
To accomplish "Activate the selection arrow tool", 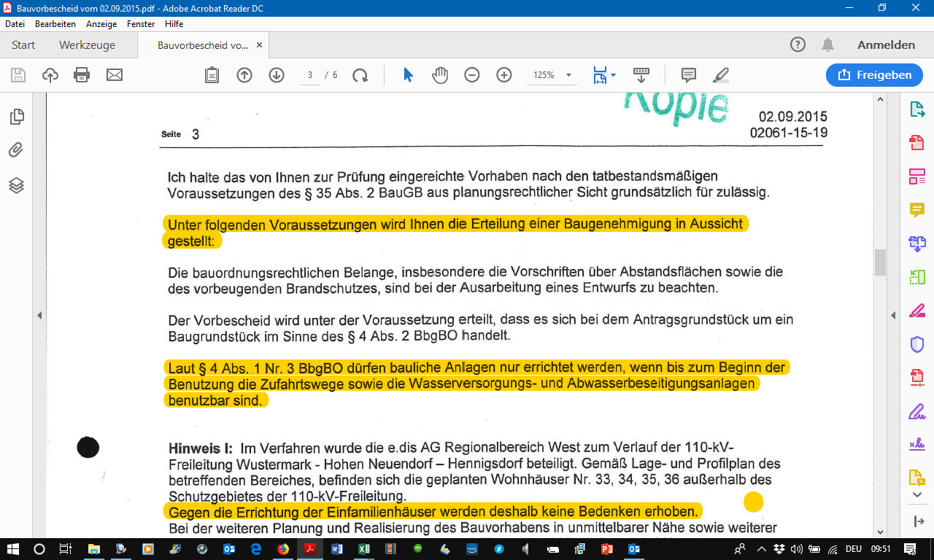I will [408, 75].
